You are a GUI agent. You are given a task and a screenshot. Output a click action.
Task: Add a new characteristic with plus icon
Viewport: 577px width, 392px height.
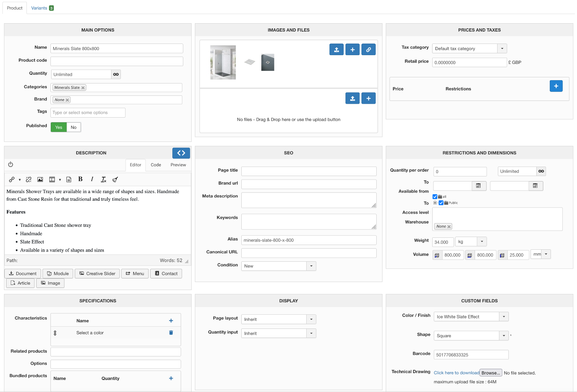coord(171,321)
